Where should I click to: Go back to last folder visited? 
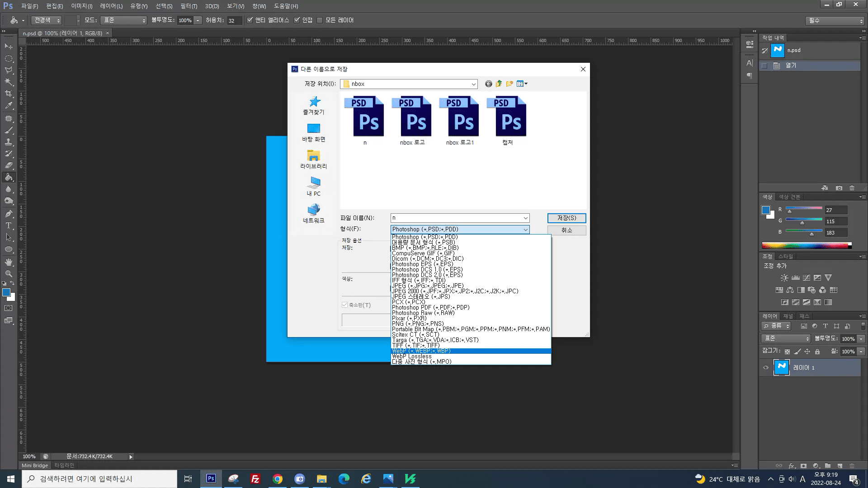[488, 84]
